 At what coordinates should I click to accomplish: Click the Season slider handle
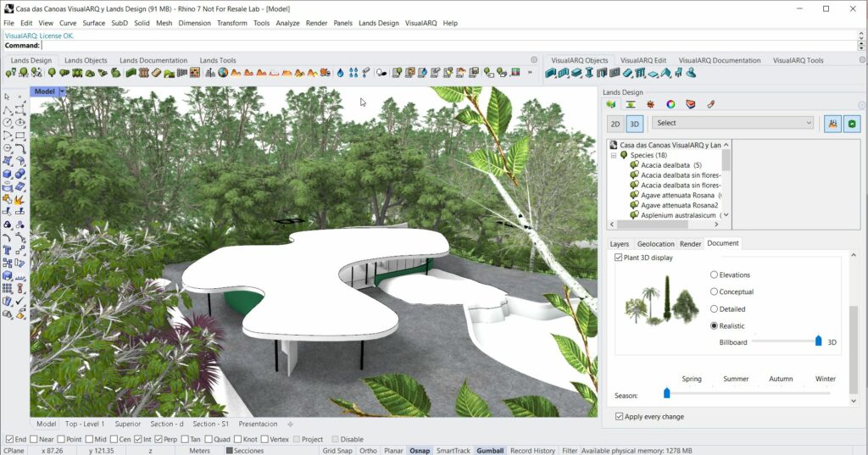tap(666, 393)
